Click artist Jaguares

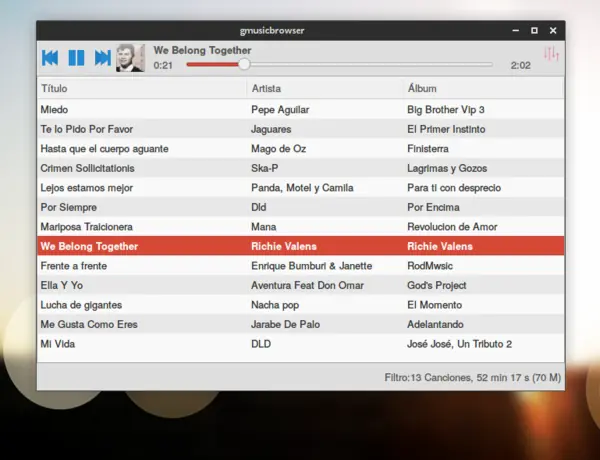(271, 129)
